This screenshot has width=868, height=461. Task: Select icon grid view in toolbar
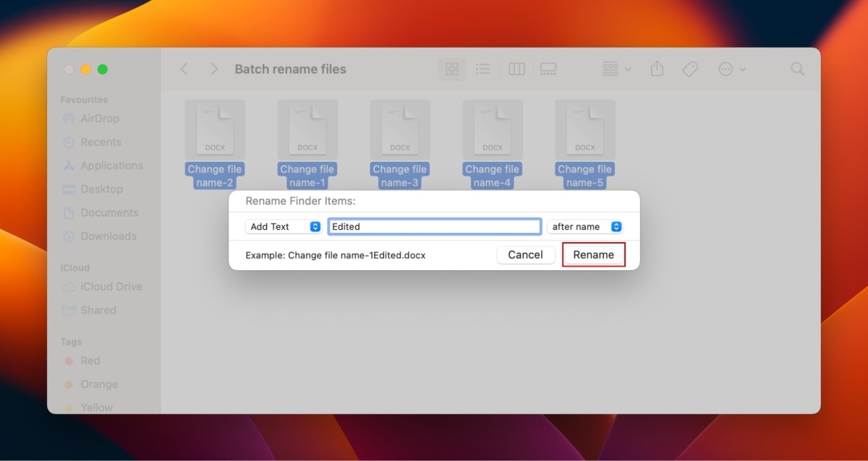tap(452, 69)
